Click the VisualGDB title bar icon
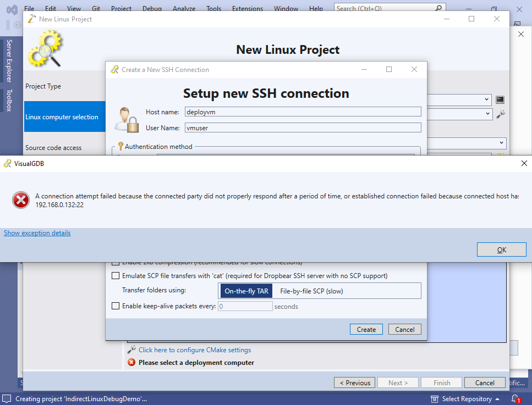Image resolution: width=532 pixels, height=405 pixels. coord(7,163)
